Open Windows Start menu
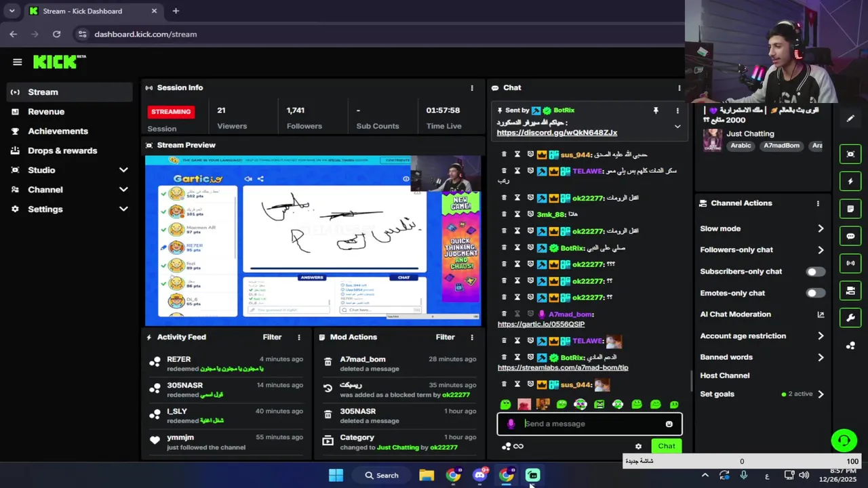 336,475
